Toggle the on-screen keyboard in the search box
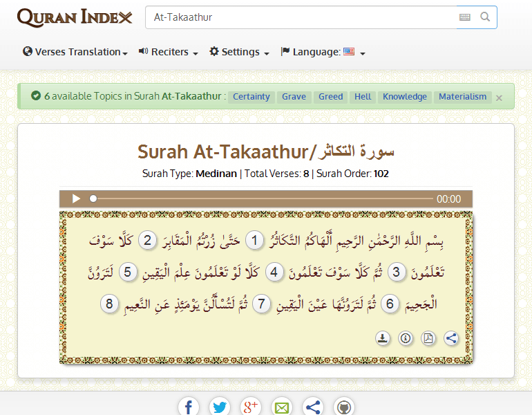The image size is (532, 415). pyautogui.click(x=465, y=17)
